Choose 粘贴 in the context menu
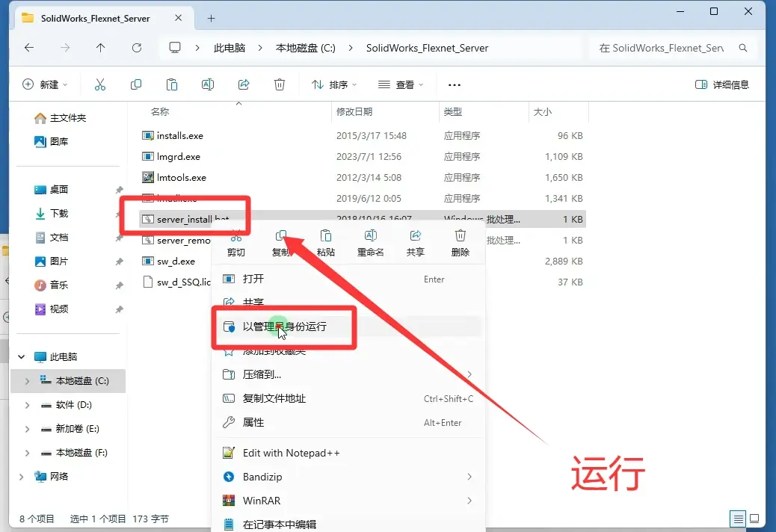Viewport: 776px width, 532px height. click(x=326, y=243)
